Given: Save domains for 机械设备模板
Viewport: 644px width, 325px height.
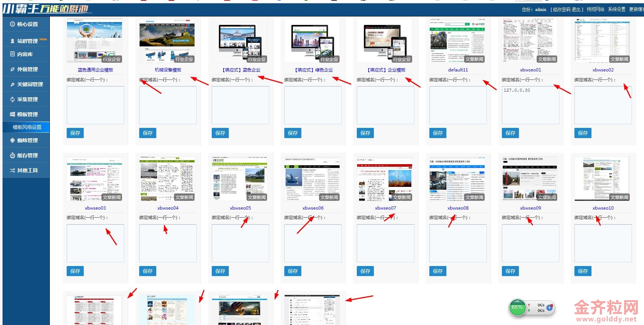Looking at the screenshot, I should pos(148,133).
